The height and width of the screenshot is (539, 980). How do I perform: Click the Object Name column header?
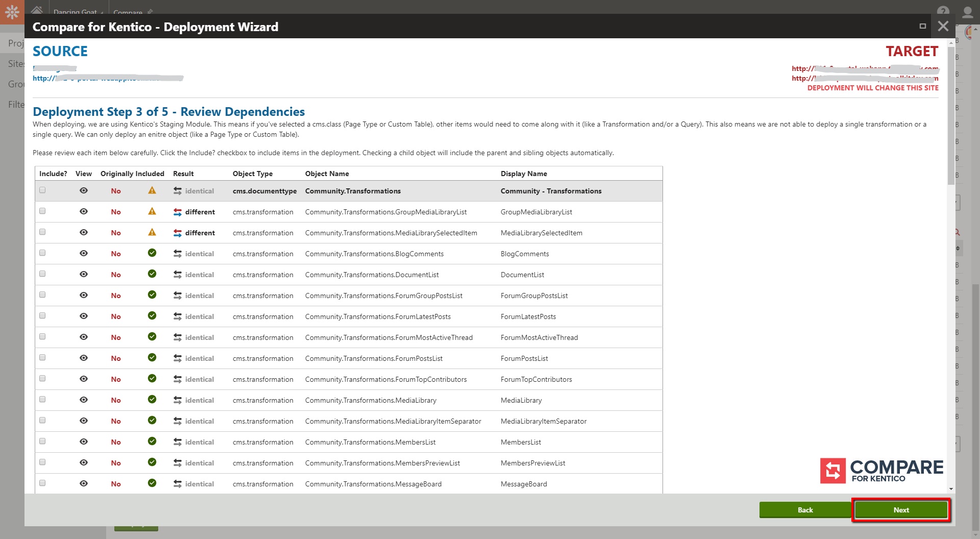(x=327, y=174)
